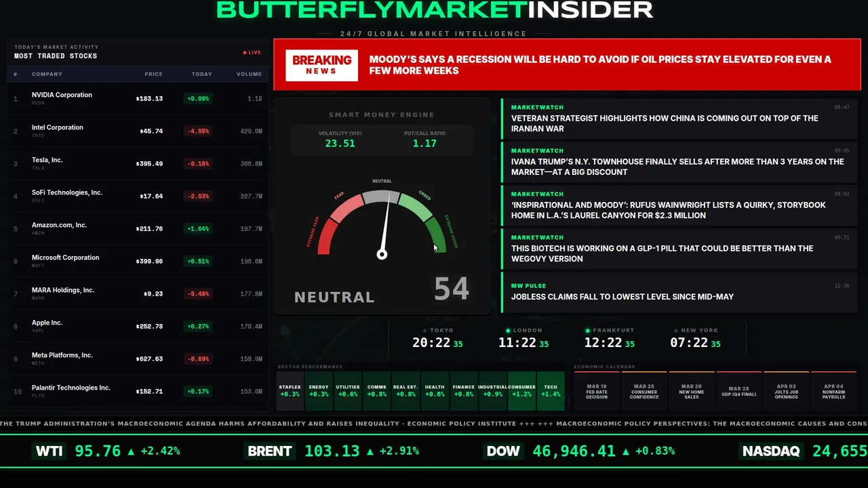Click the DOW index up arrow
Image resolution: width=868 pixels, height=488 pixels.
626,451
